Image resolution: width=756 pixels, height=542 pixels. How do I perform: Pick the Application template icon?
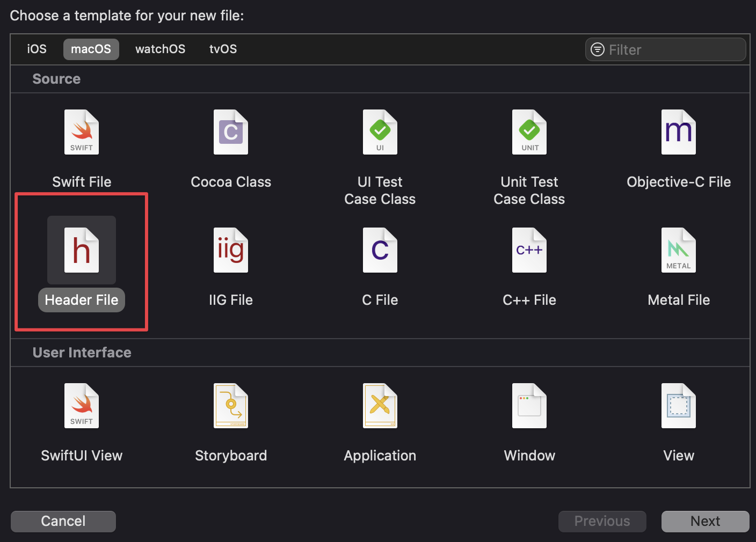(380, 406)
